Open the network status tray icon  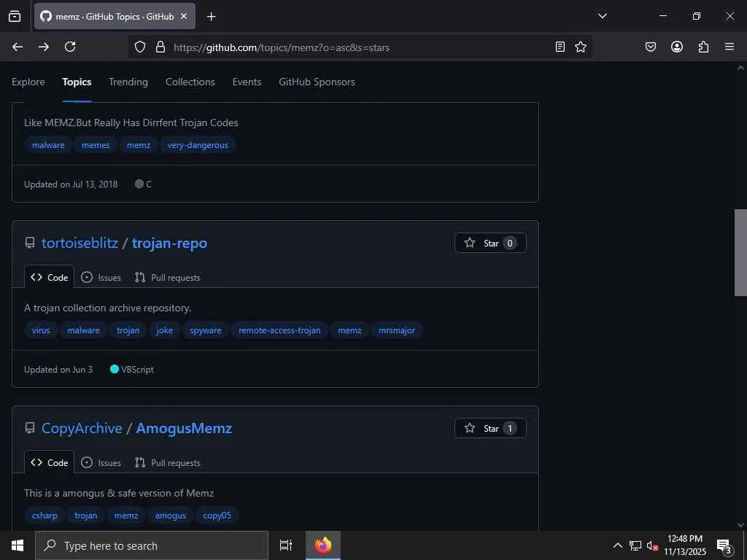tap(635, 545)
